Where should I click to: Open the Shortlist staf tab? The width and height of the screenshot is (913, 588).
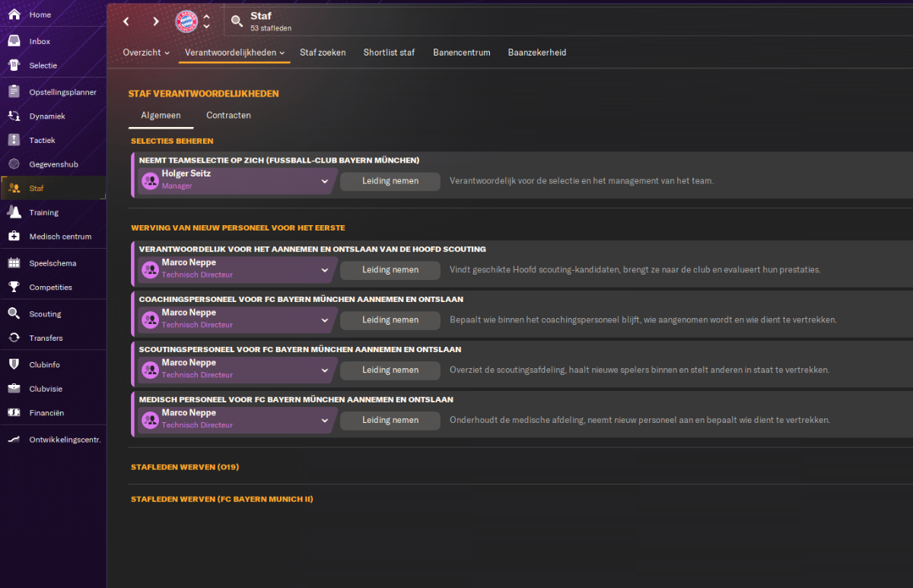(389, 52)
